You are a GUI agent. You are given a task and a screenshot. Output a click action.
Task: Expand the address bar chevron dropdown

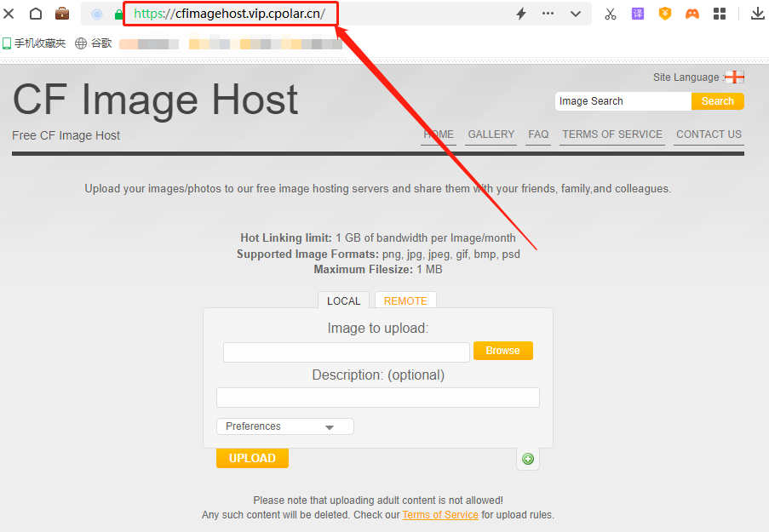576,14
